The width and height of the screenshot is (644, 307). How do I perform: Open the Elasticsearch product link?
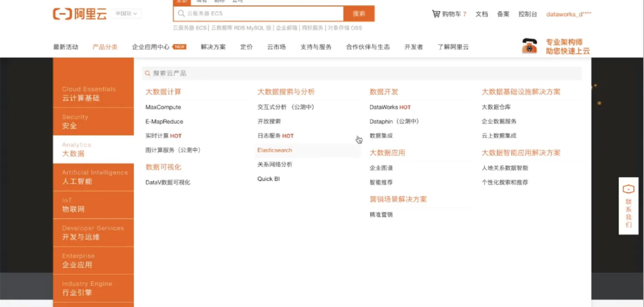point(275,150)
